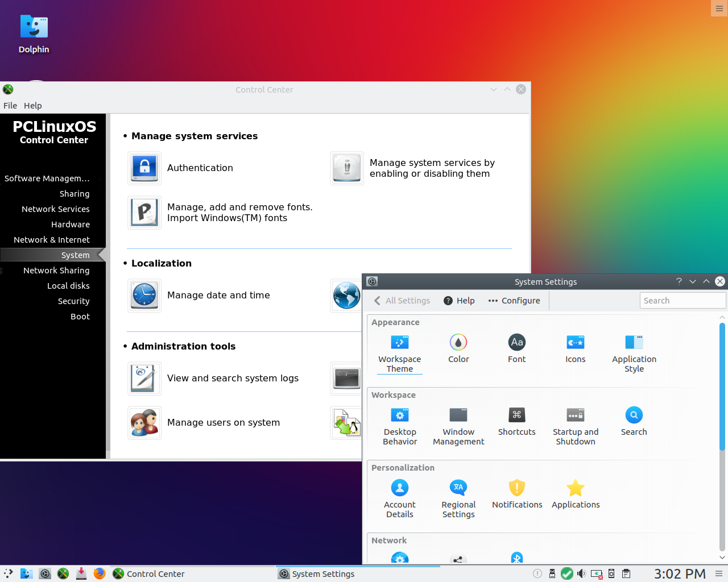Open Manage system services by enabling or disabling them
Viewport: 728px width, 582px height.
click(x=347, y=168)
